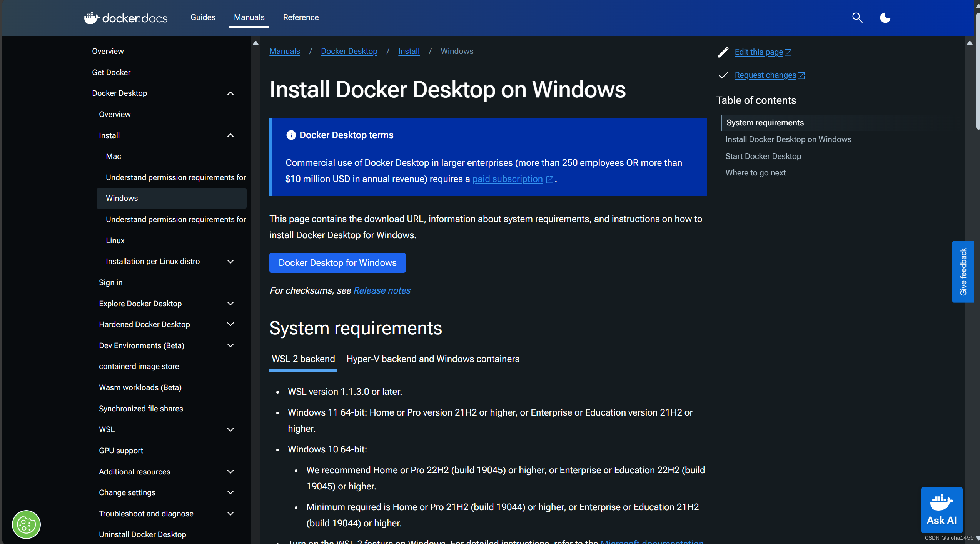Click the Docker docs whale logo
The width and height of the screenshot is (980, 544).
92,18
